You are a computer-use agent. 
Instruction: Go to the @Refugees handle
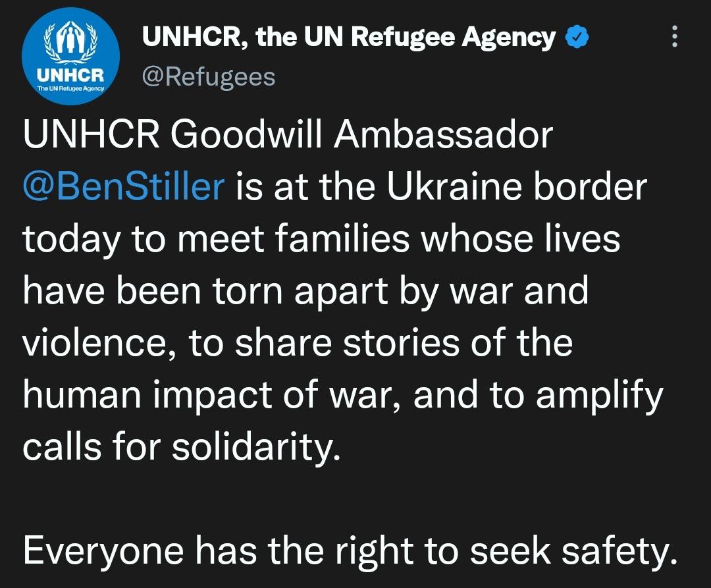[x=209, y=77]
